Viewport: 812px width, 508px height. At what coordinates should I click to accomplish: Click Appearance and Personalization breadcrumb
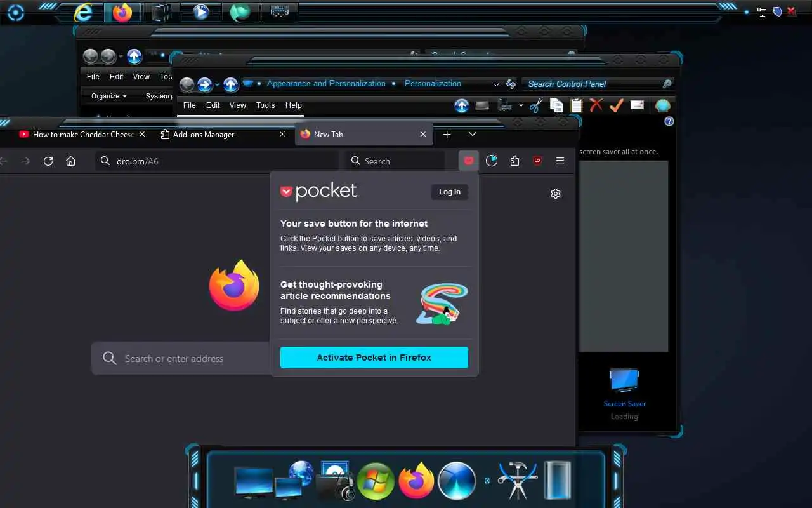coord(326,84)
